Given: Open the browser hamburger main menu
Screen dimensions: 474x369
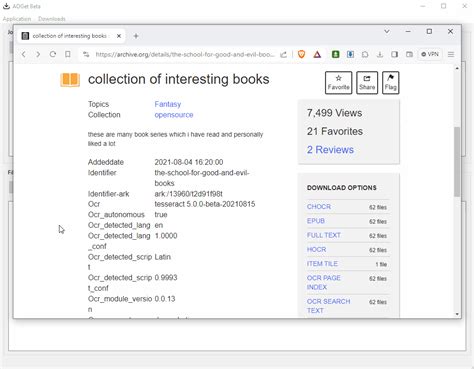Looking at the screenshot, I should (x=451, y=54).
